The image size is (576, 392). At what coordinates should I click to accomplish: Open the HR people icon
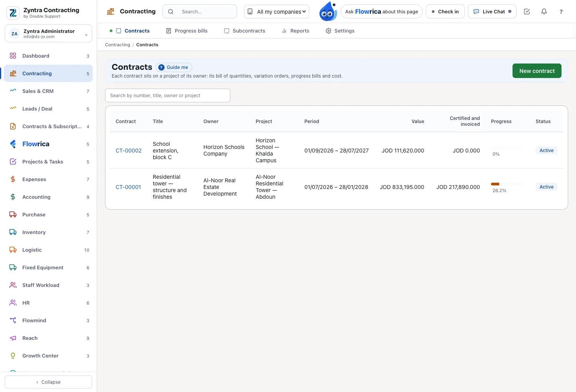(x=13, y=303)
